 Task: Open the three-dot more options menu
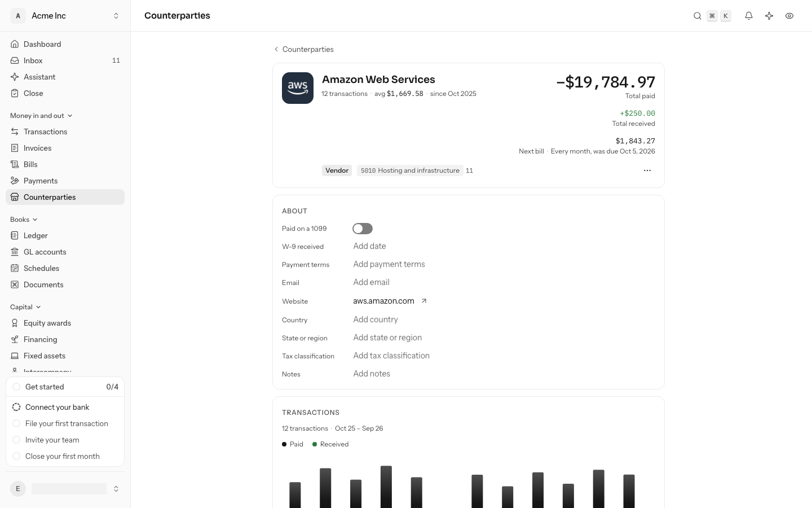click(x=647, y=170)
